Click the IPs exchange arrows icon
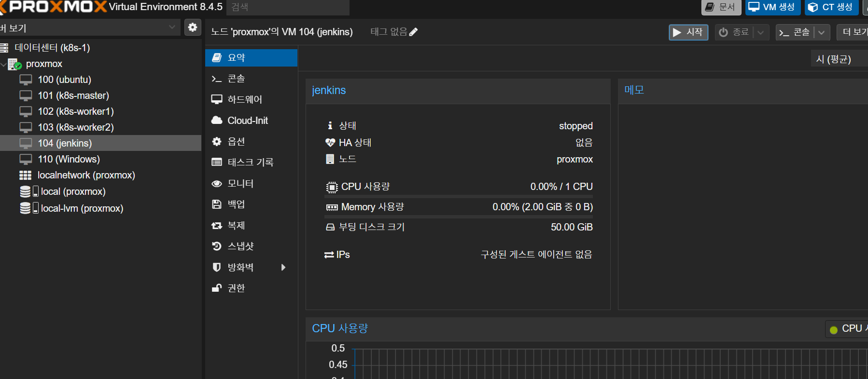This screenshot has height=379, width=868. click(329, 255)
